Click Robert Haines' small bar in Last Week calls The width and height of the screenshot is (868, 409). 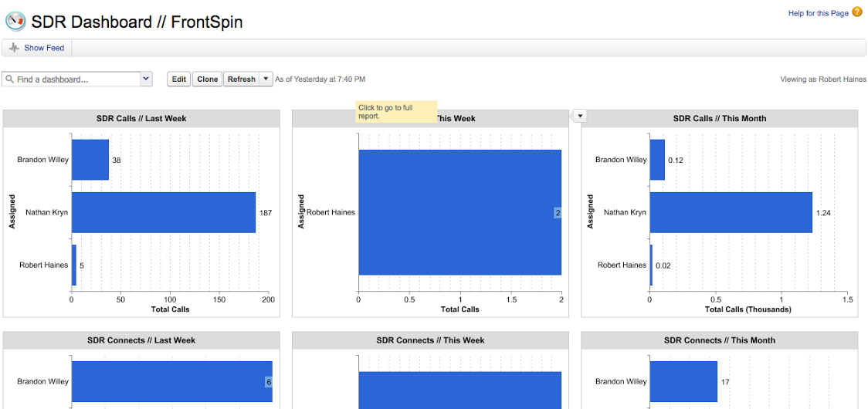tap(74, 265)
